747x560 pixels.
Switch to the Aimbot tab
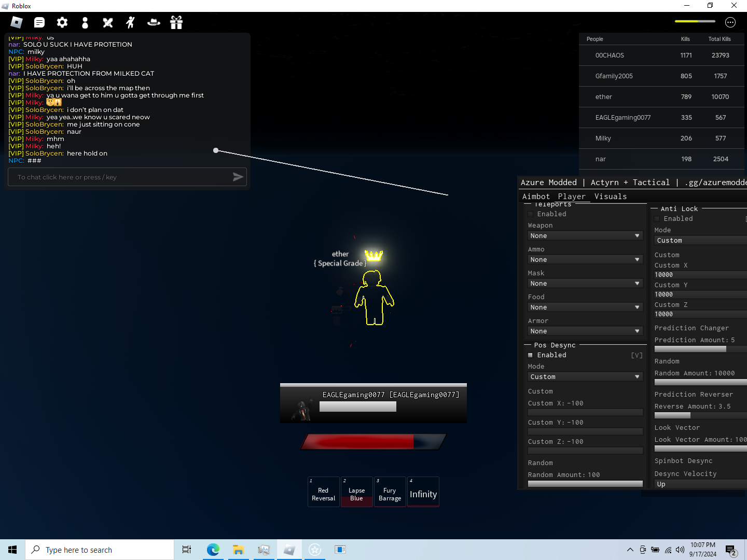pyautogui.click(x=536, y=197)
